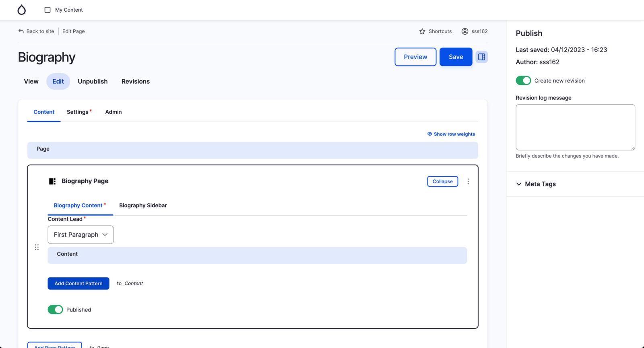Click the Shortcuts star icon

(x=422, y=31)
